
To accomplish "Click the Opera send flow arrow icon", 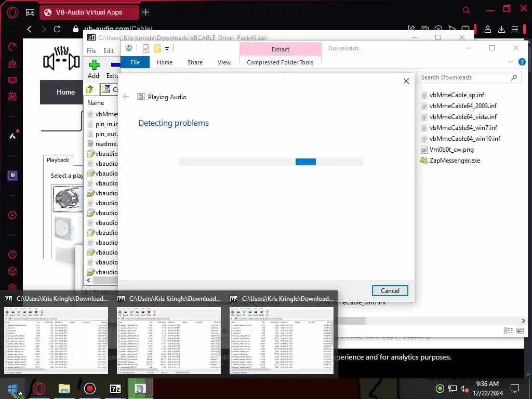I will (x=451, y=29).
